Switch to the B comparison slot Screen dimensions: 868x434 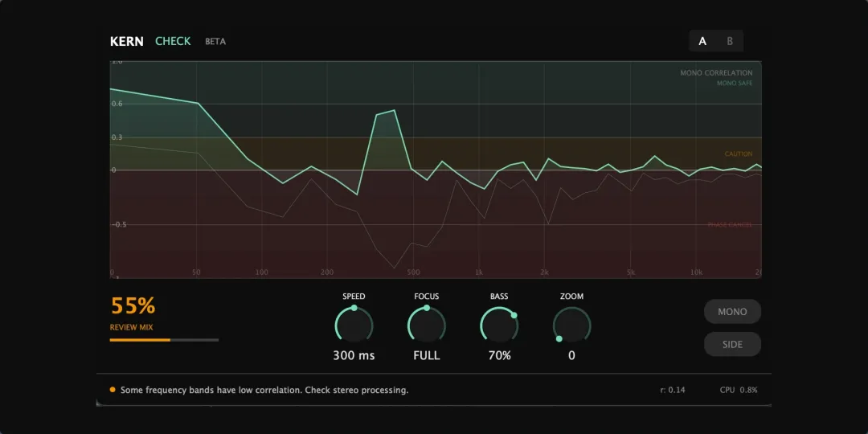730,41
